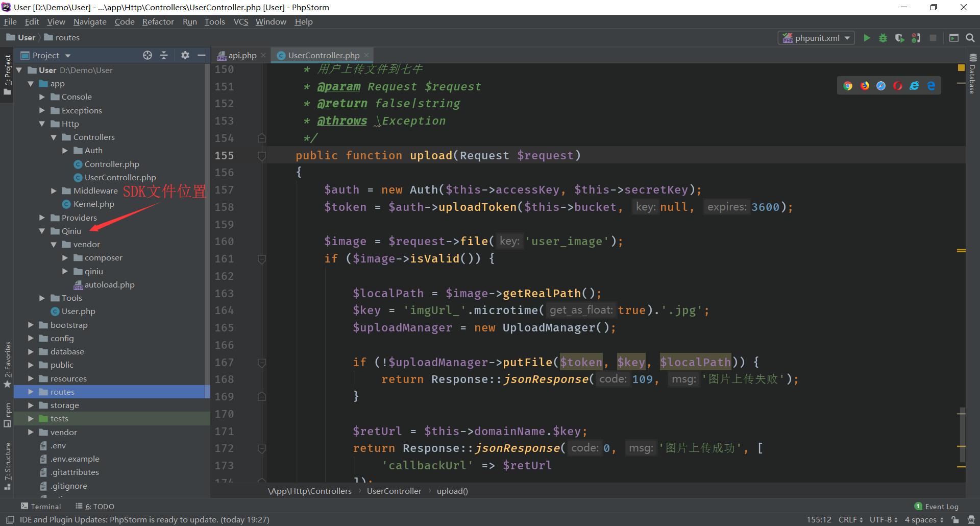Start debugging with the bug icon
This screenshot has height=526, width=980.
(883, 38)
